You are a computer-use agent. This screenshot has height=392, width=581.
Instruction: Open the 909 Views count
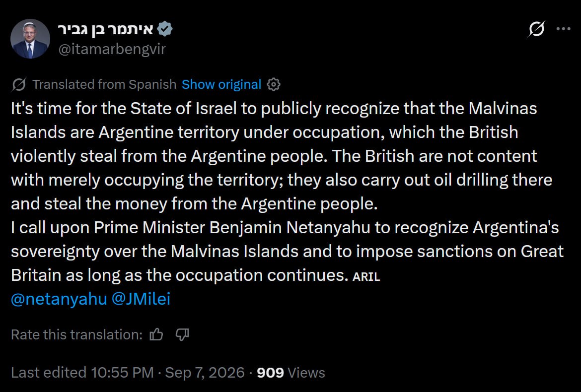[x=291, y=373]
